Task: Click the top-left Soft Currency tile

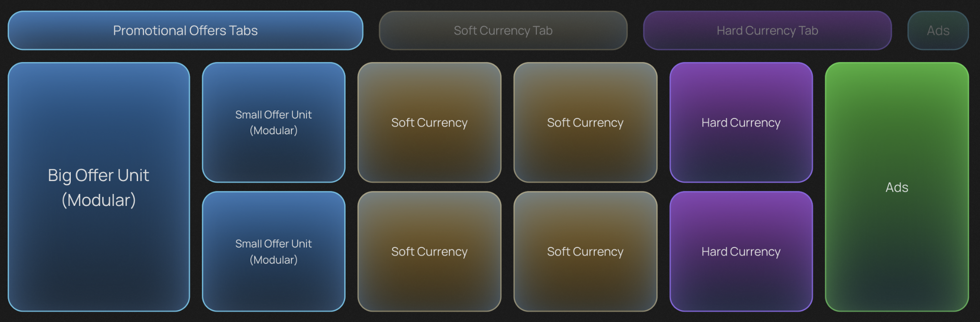Action: coord(429,122)
